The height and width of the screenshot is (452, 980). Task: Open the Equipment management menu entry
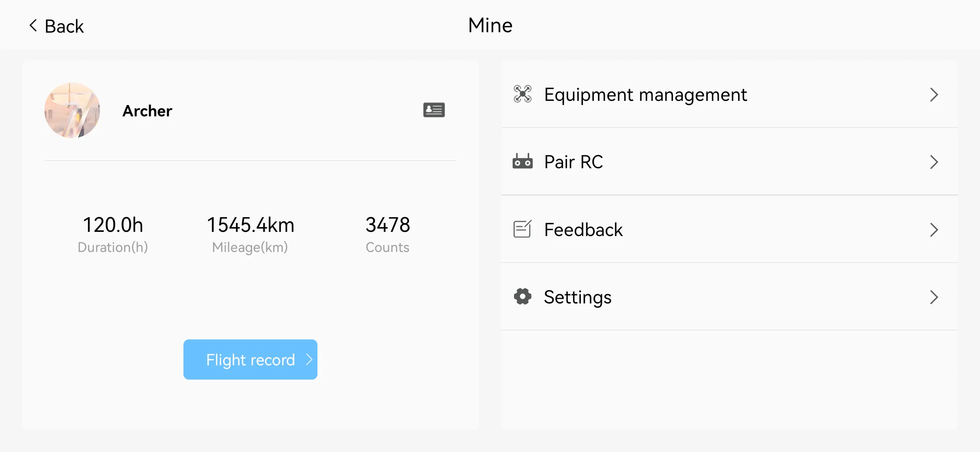click(730, 95)
